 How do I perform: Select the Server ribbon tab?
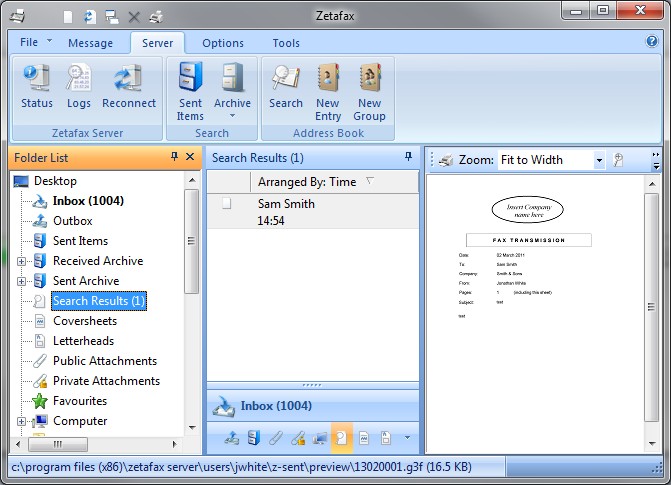(157, 43)
